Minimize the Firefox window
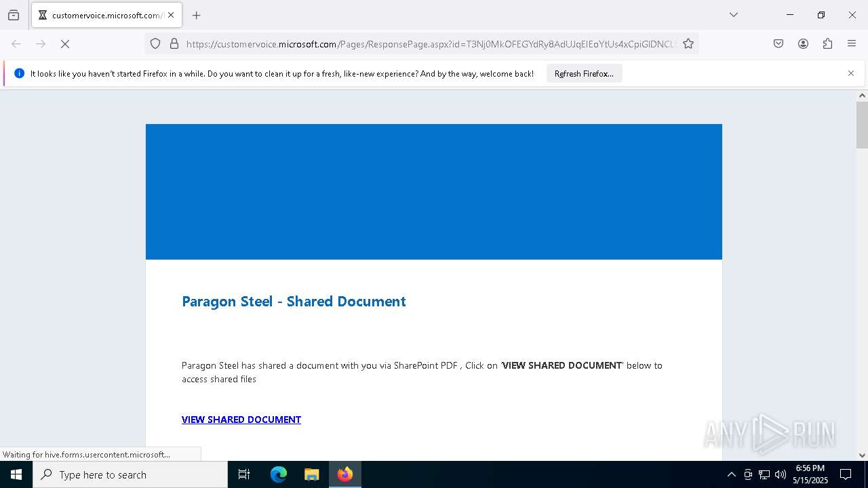The image size is (868, 488). [790, 15]
